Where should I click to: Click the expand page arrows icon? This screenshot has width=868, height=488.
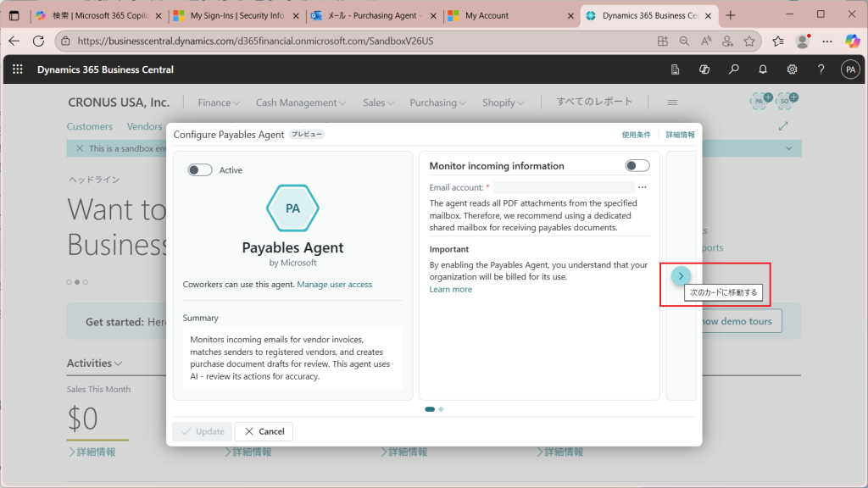click(x=783, y=126)
